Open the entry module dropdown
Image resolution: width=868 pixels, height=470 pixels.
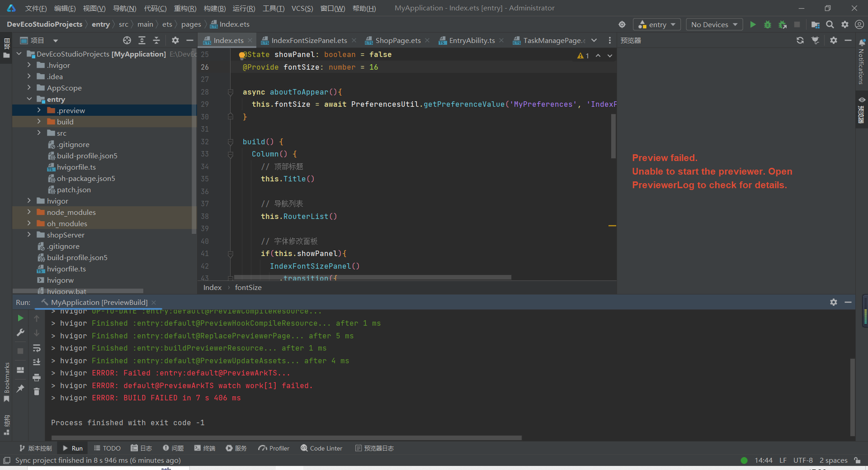pyautogui.click(x=657, y=24)
